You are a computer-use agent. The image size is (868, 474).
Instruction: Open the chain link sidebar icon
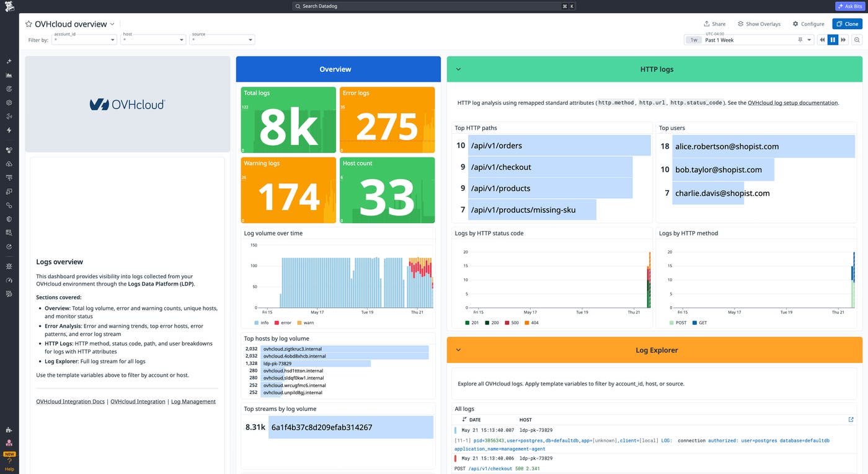coord(9,205)
